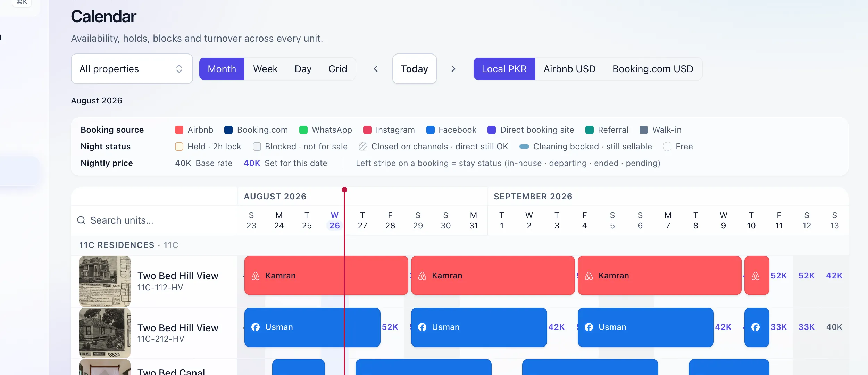Image resolution: width=868 pixels, height=375 pixels.
Task: Select Monday 31 date header
Action: point(474,220)
